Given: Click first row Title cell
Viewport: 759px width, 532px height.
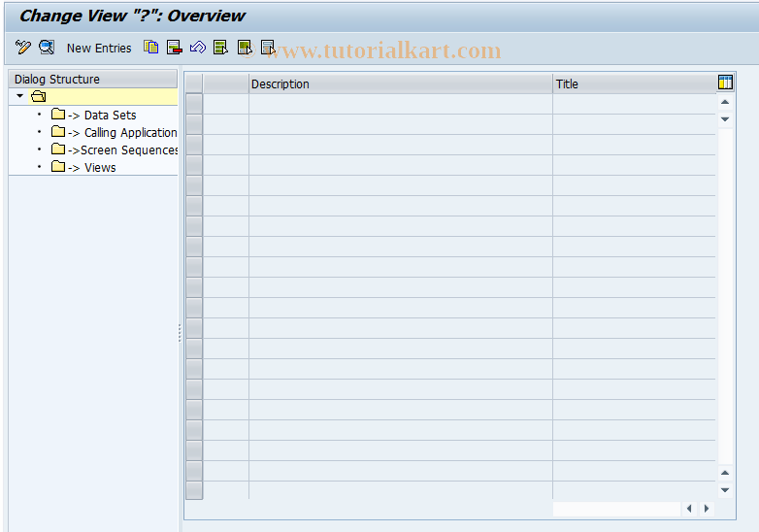Looking at the screenshot, I should point(634,104).
